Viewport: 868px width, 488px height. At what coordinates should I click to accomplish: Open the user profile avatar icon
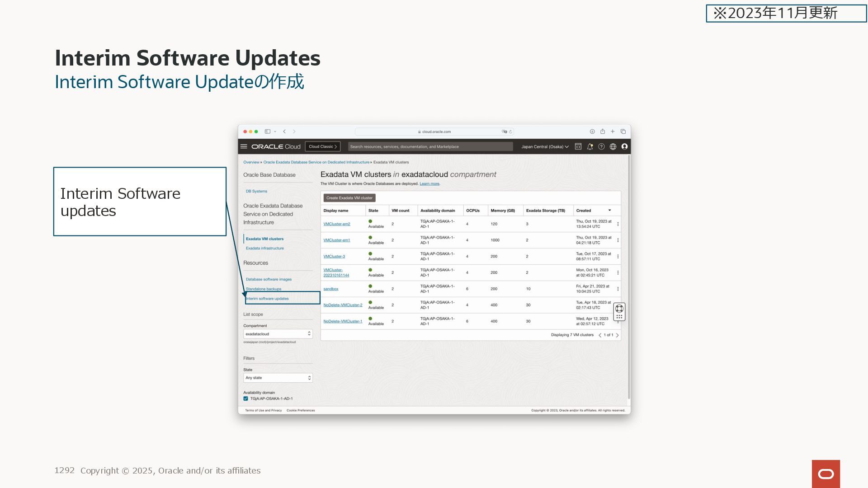click(x=624, y=146)
